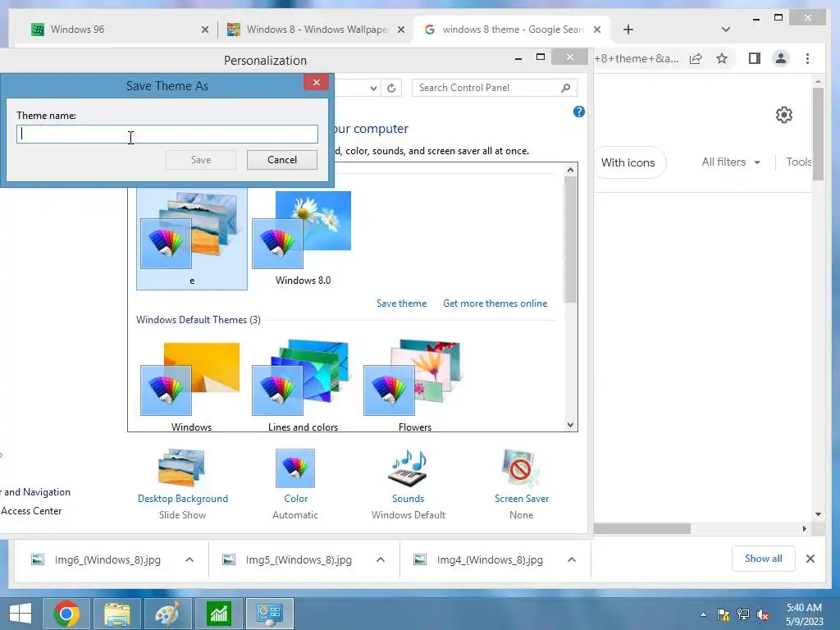This screenshot has height=630, width=840.
Task: Open Google quick settings gear
Action: point(783,115)
